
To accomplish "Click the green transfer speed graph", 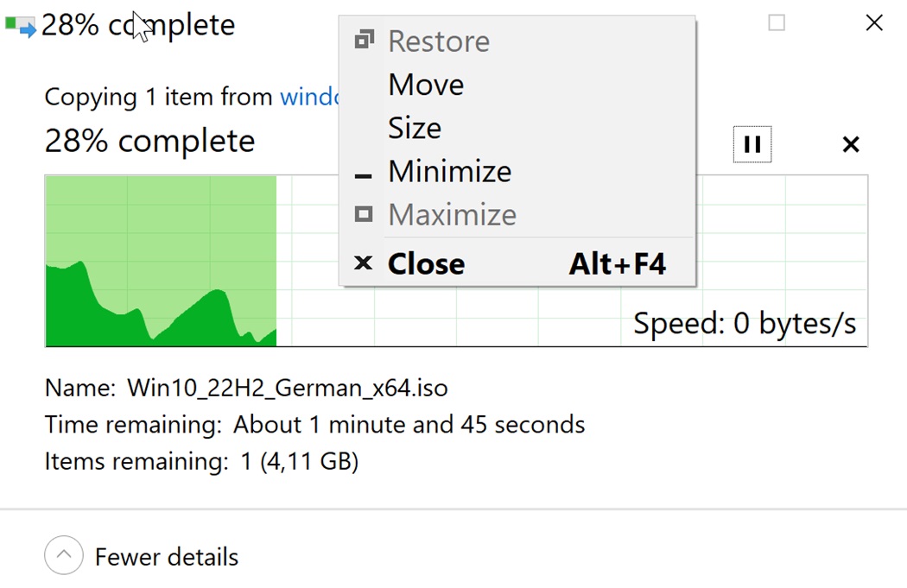I will click(x=161, y=261).
